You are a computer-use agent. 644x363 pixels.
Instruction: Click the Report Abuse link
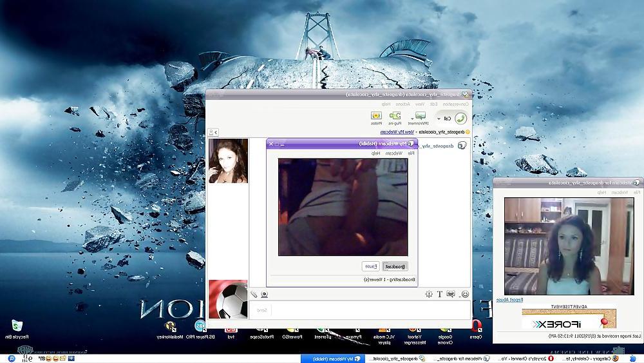pyautogui.click(x=509, y=300)
